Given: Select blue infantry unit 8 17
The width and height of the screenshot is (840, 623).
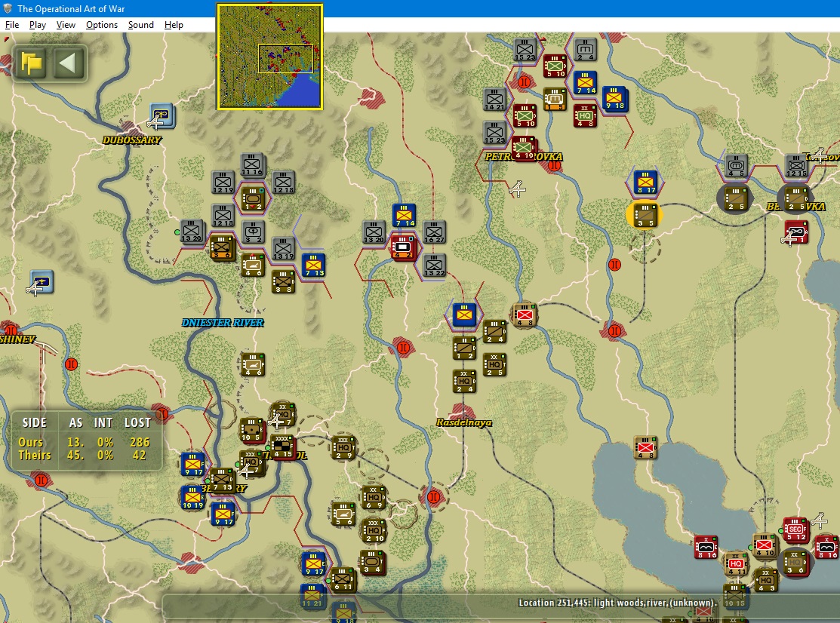Looking at the screenshot, I should tap(645, 183).
